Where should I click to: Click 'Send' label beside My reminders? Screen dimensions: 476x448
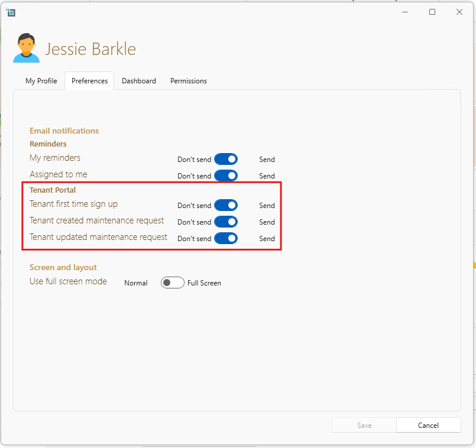(267, 160)
